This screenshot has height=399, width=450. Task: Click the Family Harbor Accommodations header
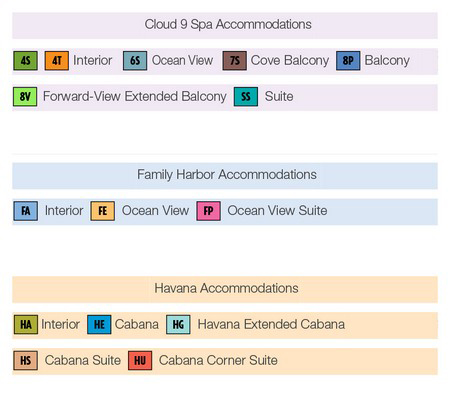(x=225, y=176)
